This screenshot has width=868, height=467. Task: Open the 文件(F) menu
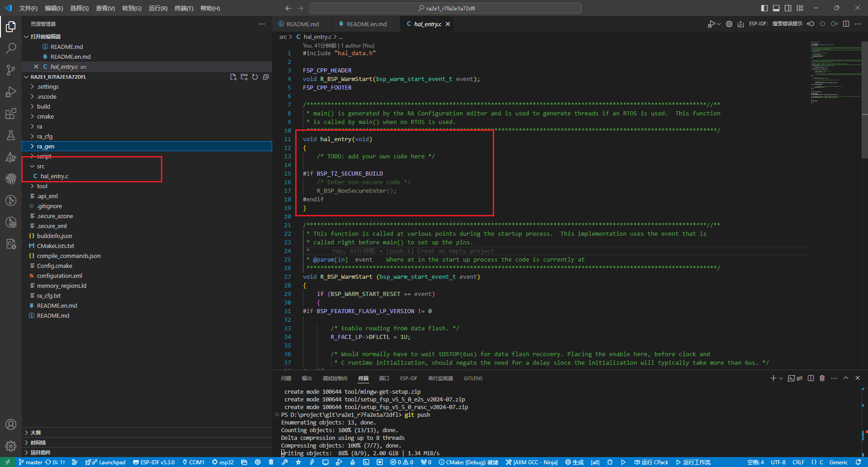click(28, 8)
